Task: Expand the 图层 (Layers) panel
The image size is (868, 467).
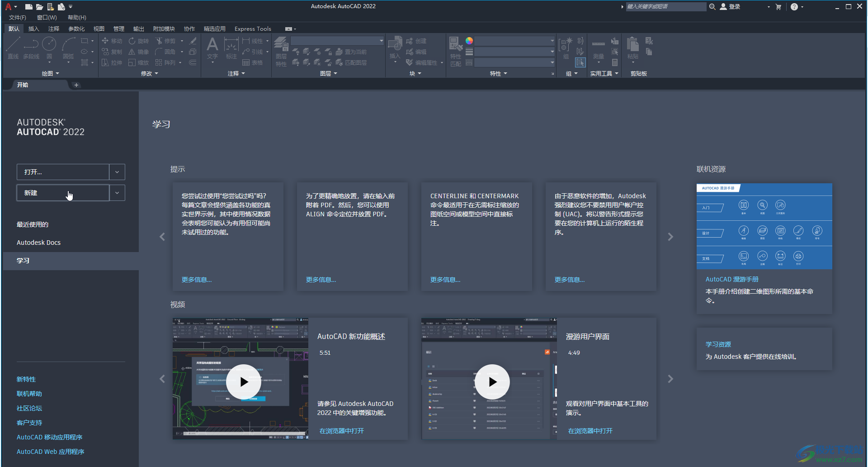Action: 329,73
